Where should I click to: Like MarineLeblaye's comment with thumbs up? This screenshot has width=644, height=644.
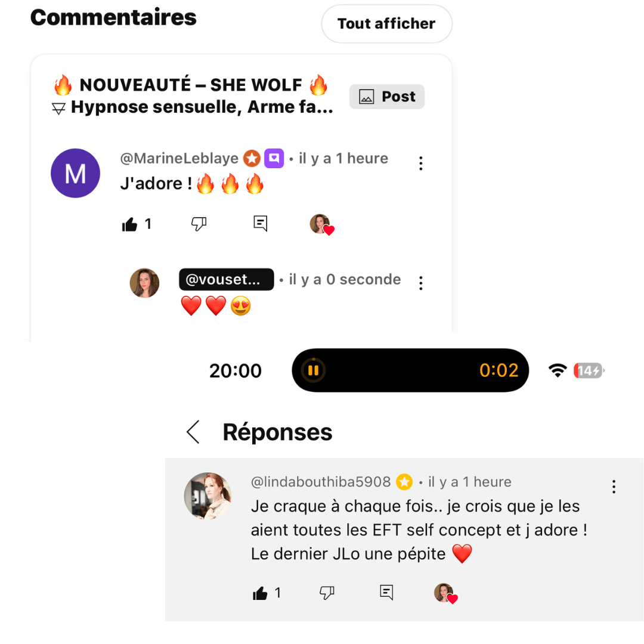point(130,224)
